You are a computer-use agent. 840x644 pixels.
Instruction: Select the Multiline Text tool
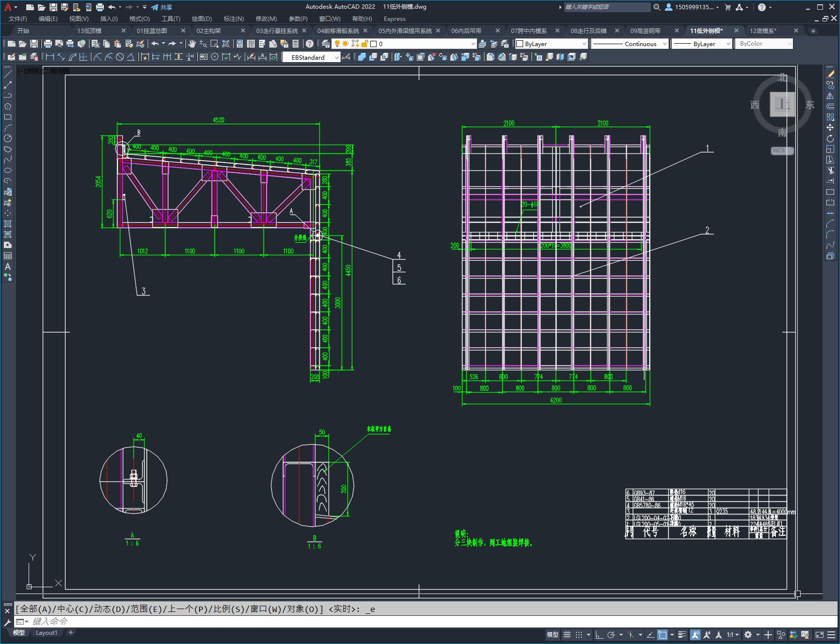8,266
